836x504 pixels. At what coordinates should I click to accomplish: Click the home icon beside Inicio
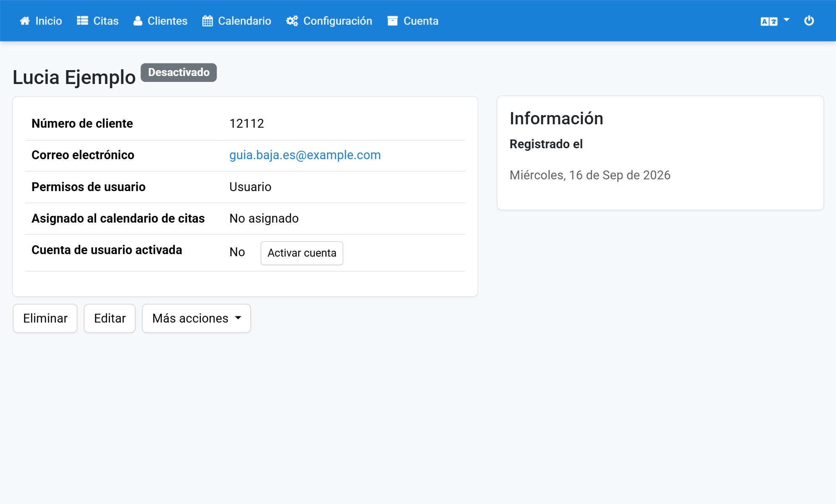(25, 21)
